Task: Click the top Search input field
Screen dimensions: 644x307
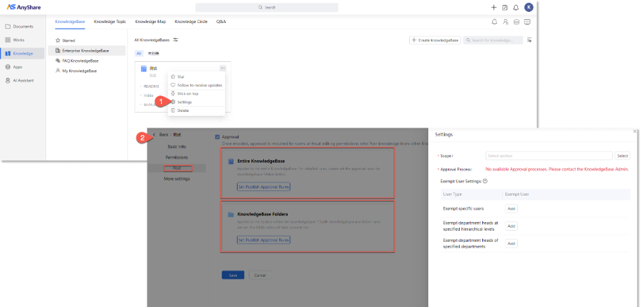Action: pos(267,7)
